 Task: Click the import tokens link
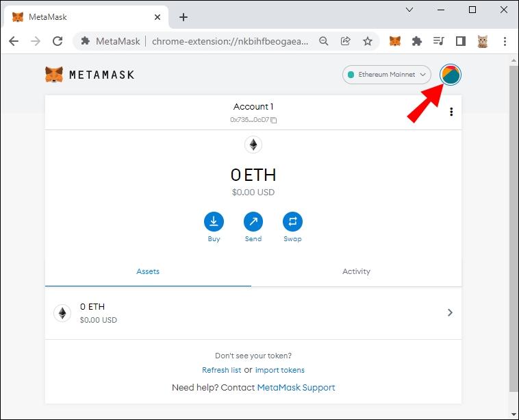279,370
